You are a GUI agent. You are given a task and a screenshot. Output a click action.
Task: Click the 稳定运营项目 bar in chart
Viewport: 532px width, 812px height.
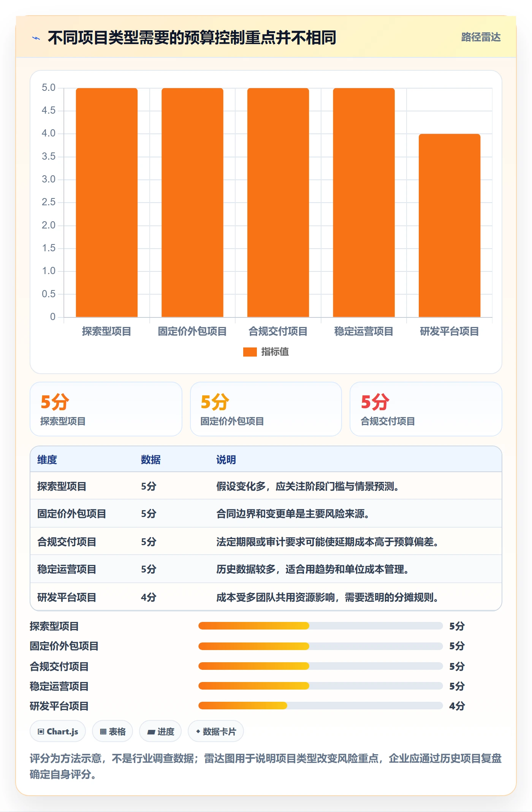[364, 203]
